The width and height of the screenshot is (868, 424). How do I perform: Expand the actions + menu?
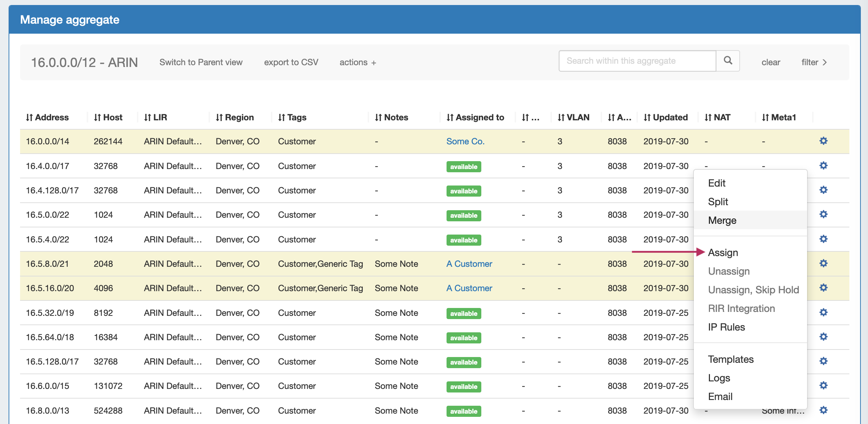pyautogui.click(x=358, y=62)
